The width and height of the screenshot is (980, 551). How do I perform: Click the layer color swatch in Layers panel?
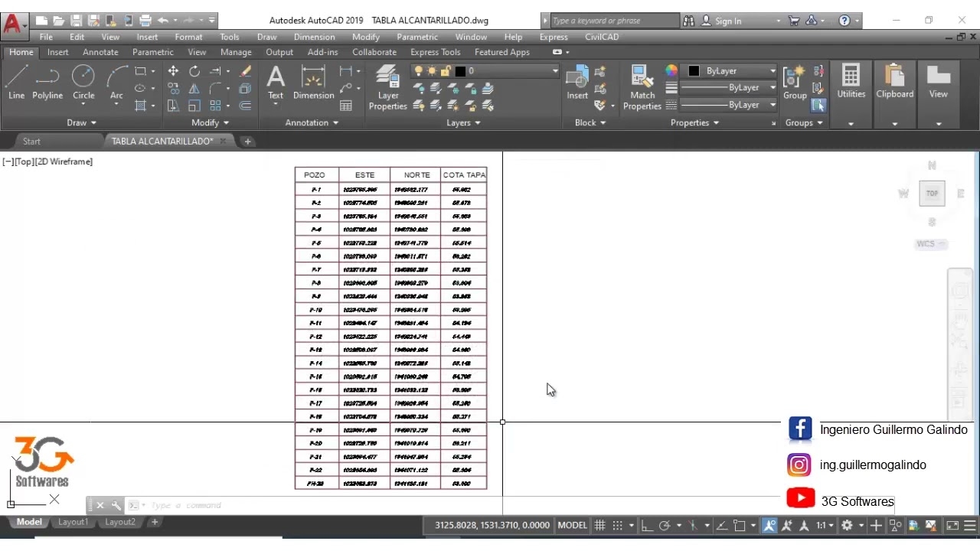pos(460,71)
